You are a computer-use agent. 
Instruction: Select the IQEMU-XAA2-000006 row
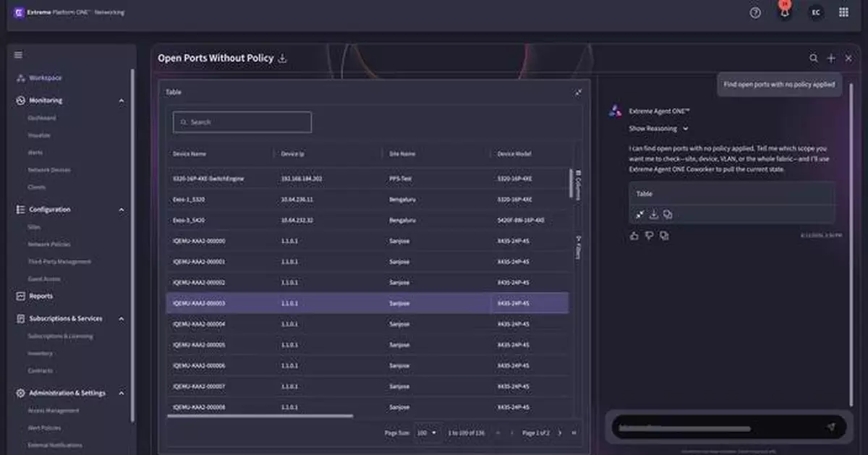click(x=367, y=366)
